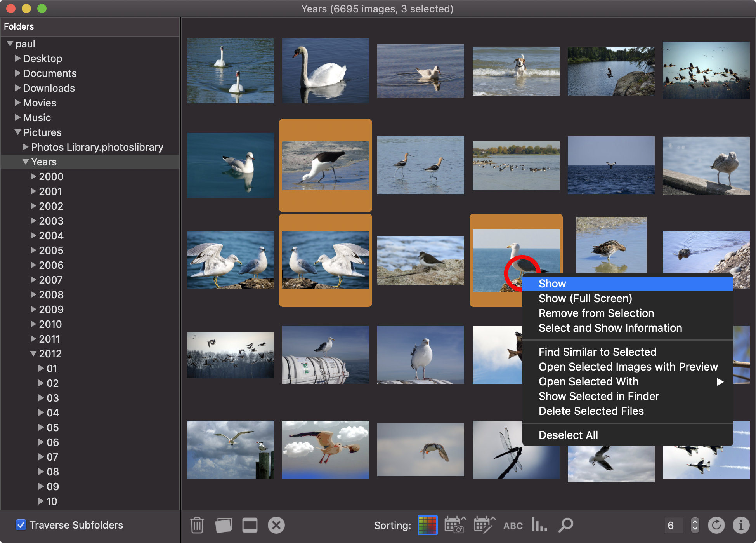The image size is (756, 543).
Task: Select month folder 06 under 2012
Action: pyautogui.click(x=90, y=442)
